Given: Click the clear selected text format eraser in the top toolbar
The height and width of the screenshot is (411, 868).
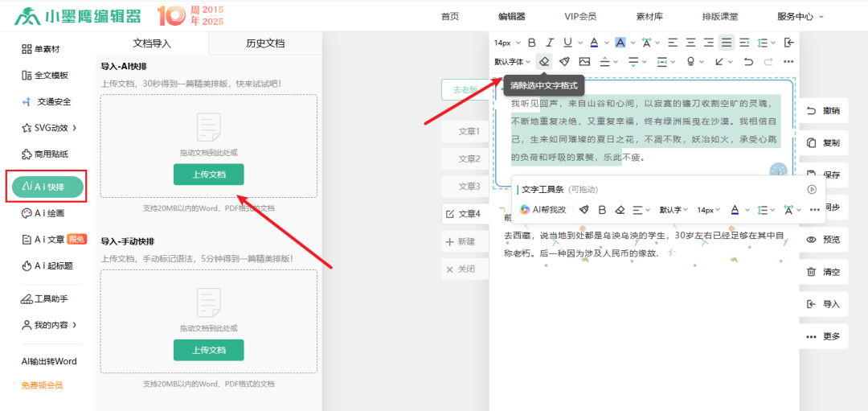Looking at the screenshot, I should 544,61.
